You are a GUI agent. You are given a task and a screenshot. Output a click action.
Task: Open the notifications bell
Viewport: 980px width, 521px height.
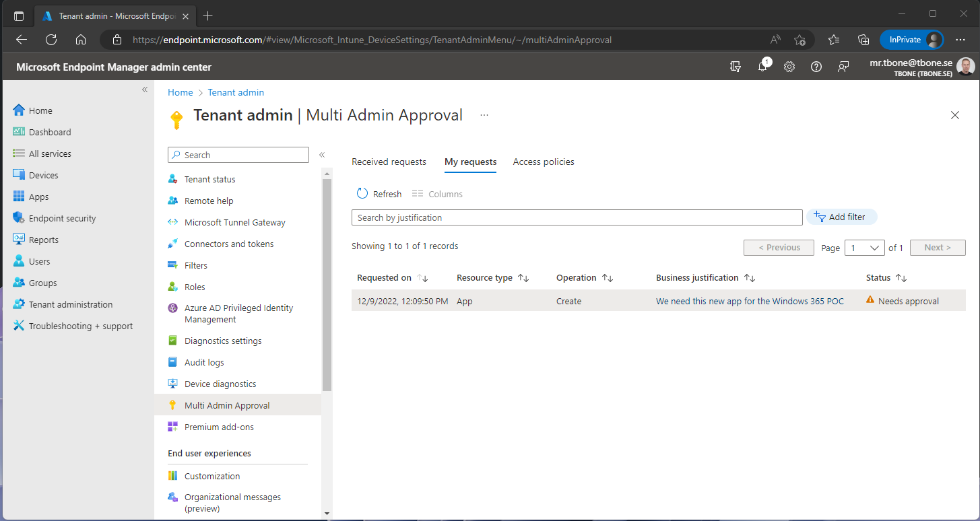coord(762,67)
